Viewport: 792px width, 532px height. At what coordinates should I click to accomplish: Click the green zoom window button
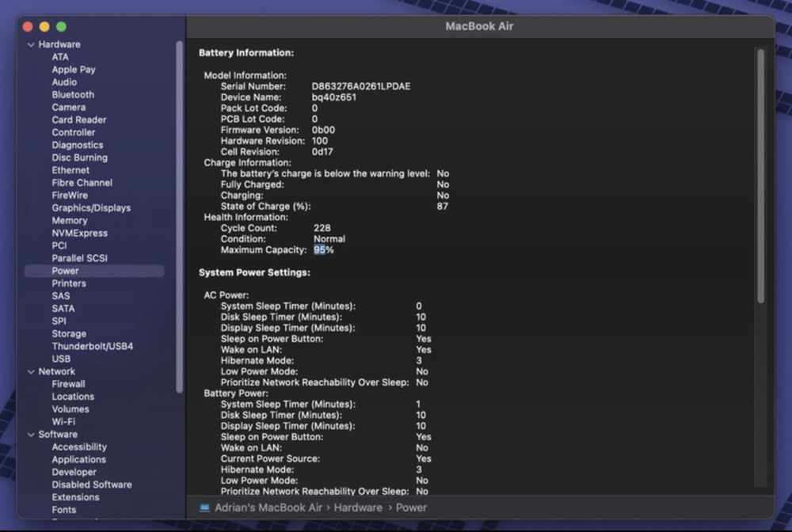click(61, 27)
